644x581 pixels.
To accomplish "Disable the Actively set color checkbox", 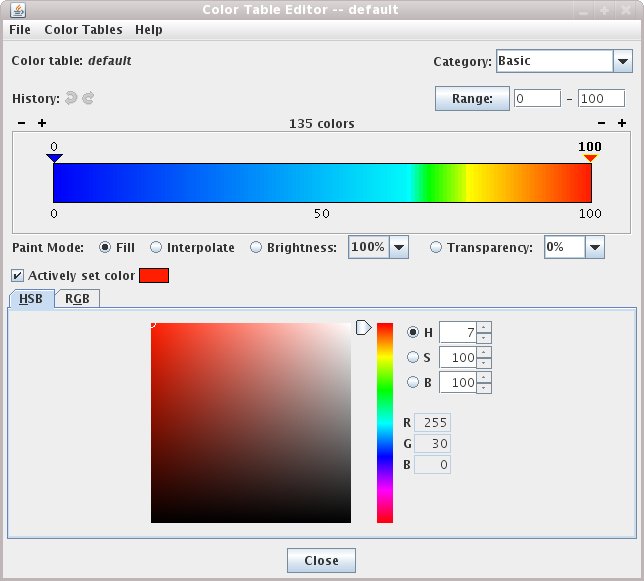I will [x=17, y=275].
